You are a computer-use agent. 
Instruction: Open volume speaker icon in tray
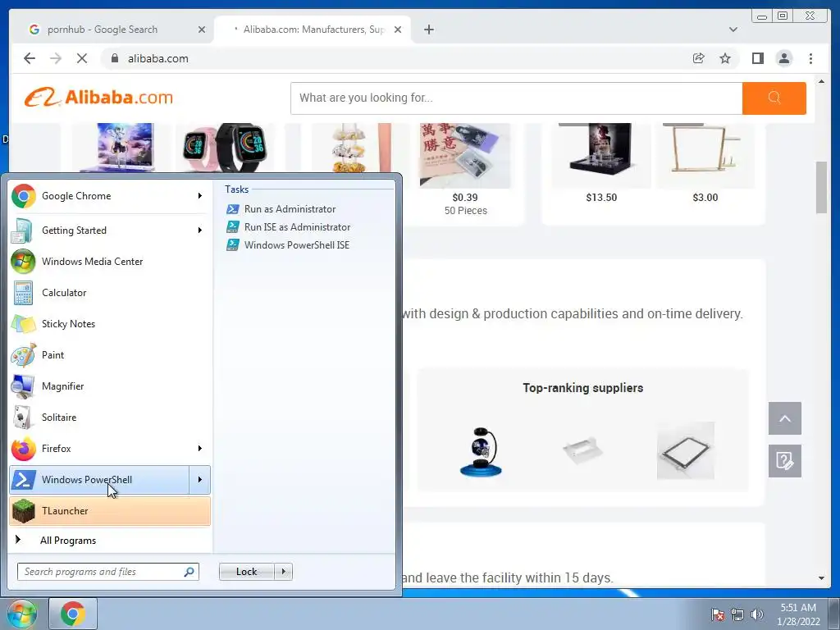(x=757, y=614)
